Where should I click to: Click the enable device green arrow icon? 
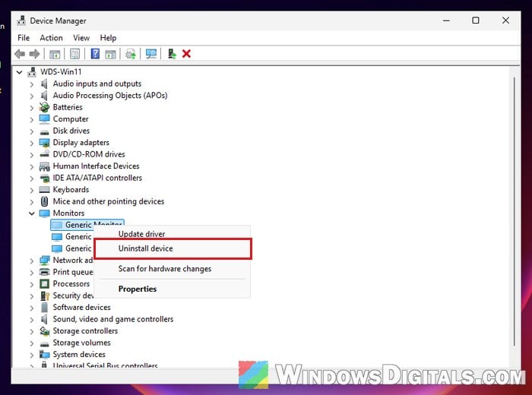tap(172, 54)
